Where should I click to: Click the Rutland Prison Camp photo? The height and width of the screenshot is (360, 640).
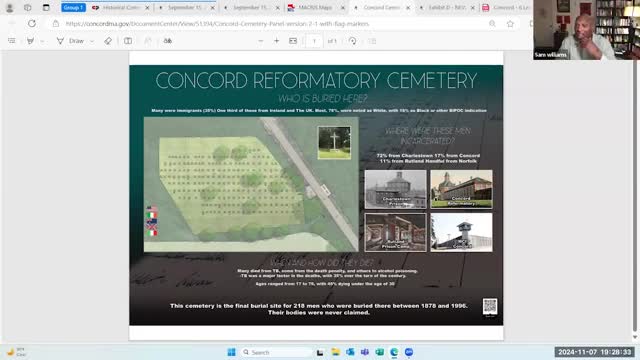pos(396,232)
